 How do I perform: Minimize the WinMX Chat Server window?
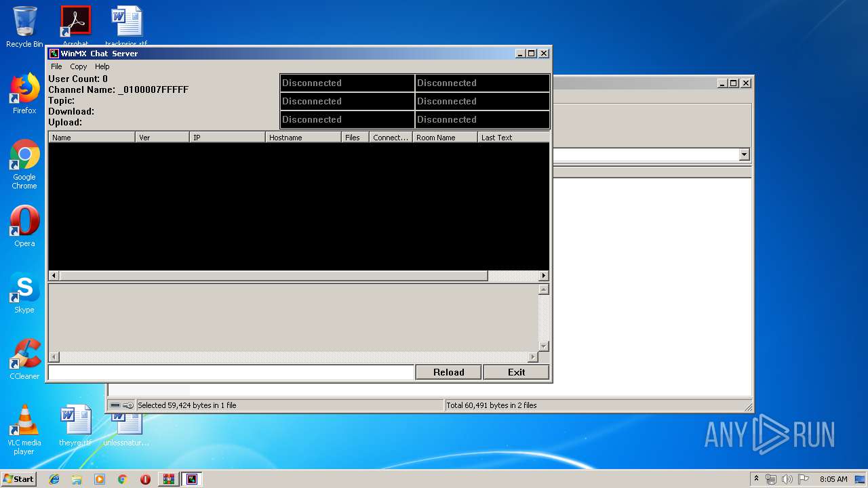coord(521,54)
